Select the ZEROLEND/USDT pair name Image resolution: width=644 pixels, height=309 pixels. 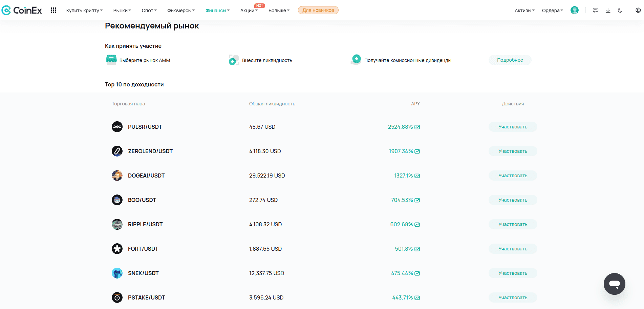point(150,151)
